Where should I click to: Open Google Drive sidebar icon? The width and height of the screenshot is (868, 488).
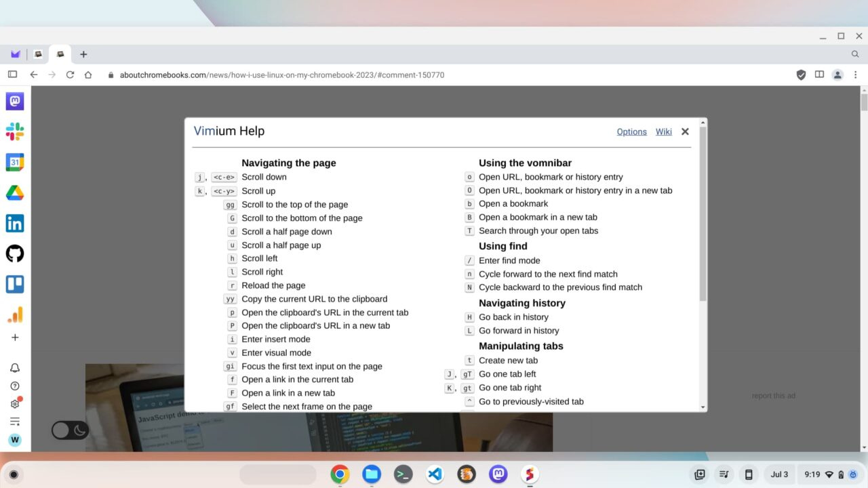(x=15, y=192)
